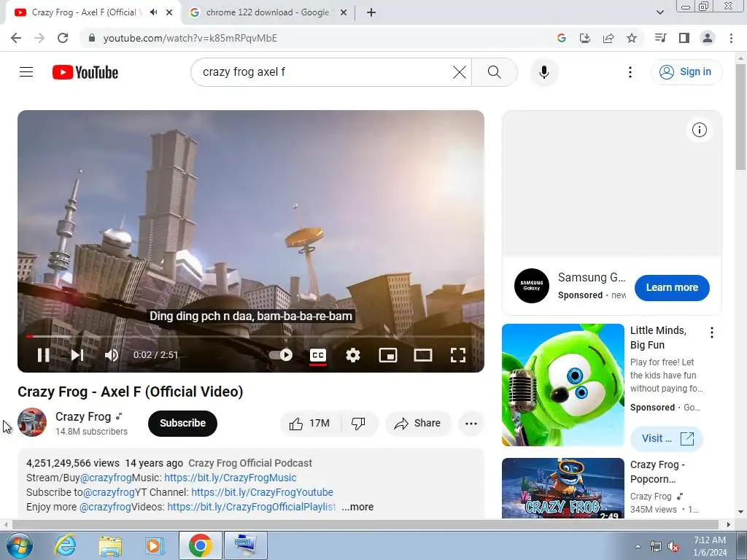Open Windows Explorer from taskbar
Screen dimensions: 747x560
[110, 545]
